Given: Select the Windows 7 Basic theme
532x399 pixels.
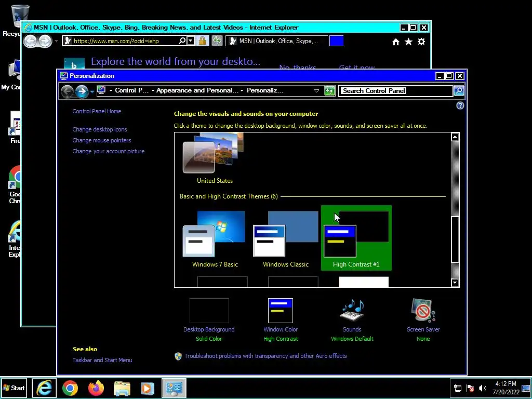Looking at the screenshot, I should point(215,239).
